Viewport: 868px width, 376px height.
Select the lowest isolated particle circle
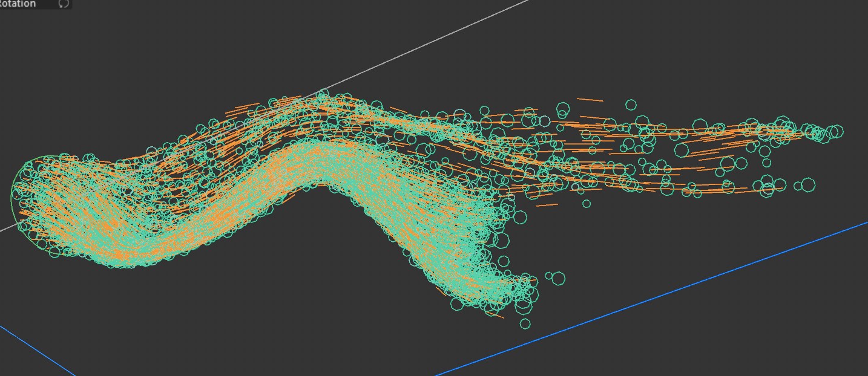click(525, 324)
